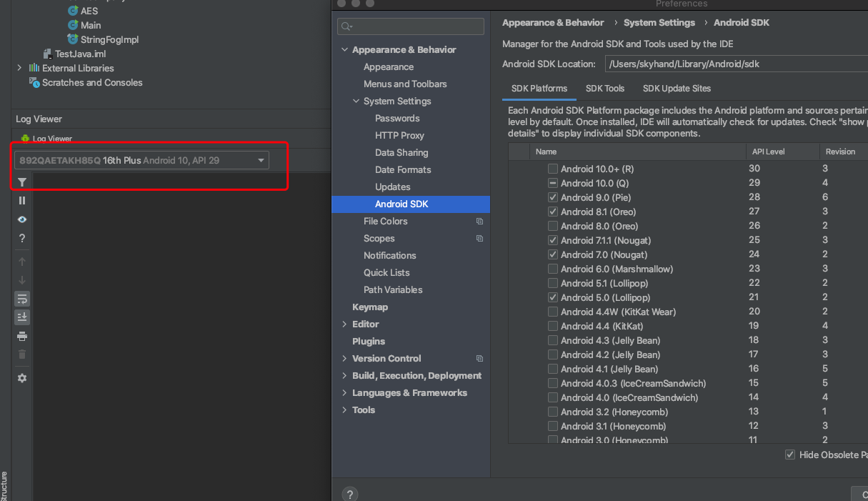Image resolution: width=868 pixels, height=501 pixels.
Task: Open Log Viewer settings gear
Action: pyautogui.click(x=22, y=378)
